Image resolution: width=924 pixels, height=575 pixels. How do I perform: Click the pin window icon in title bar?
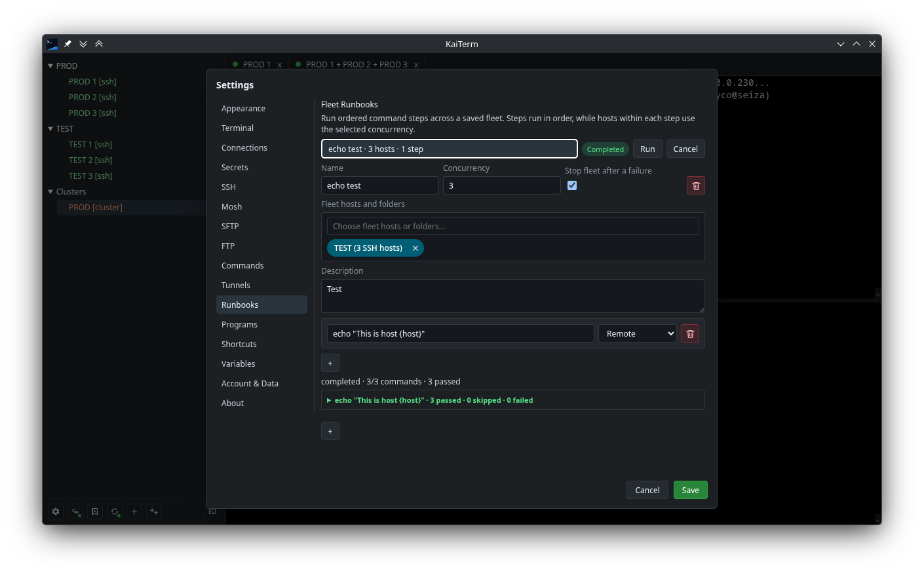(x=67, y=44)
